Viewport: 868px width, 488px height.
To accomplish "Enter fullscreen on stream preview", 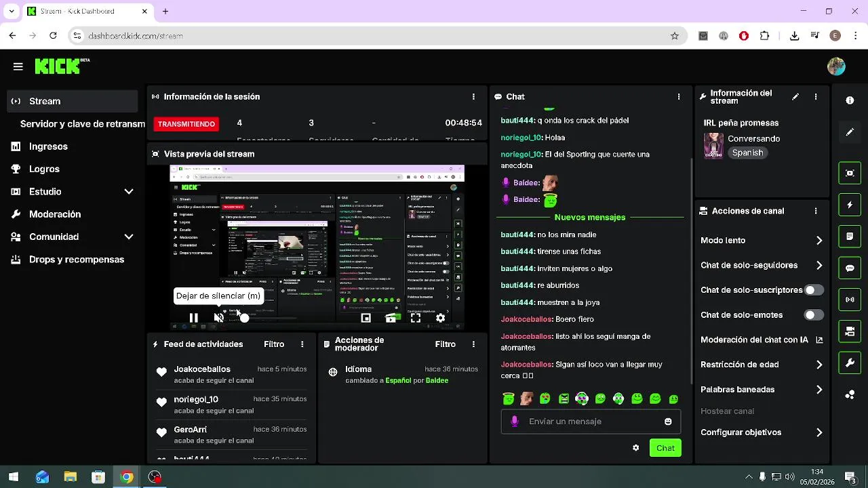I will click(416, 318).
